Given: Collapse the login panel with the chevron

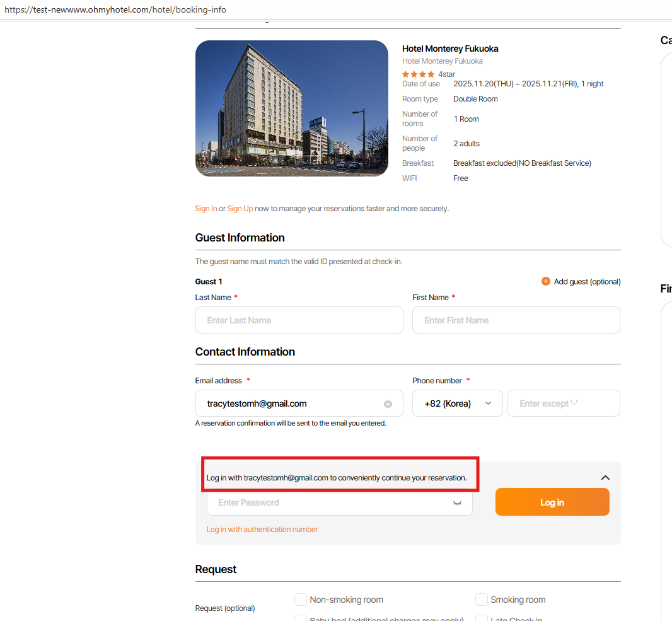Looking at the screenshot, I should pyautogui.click(x=605, y=478).
